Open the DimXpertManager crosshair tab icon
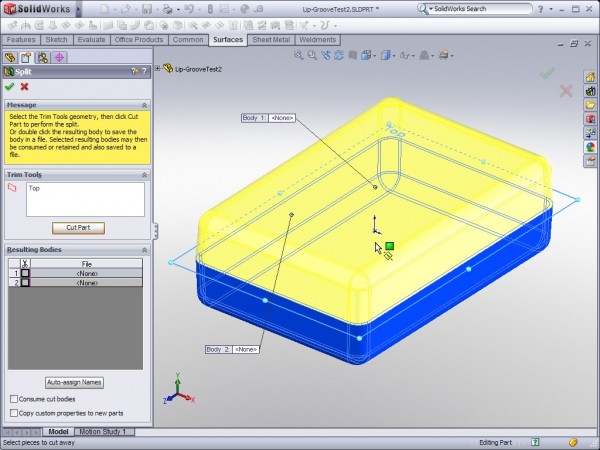Image resolution: width=600 pixels, height=450 pixels. pos(59,57)
